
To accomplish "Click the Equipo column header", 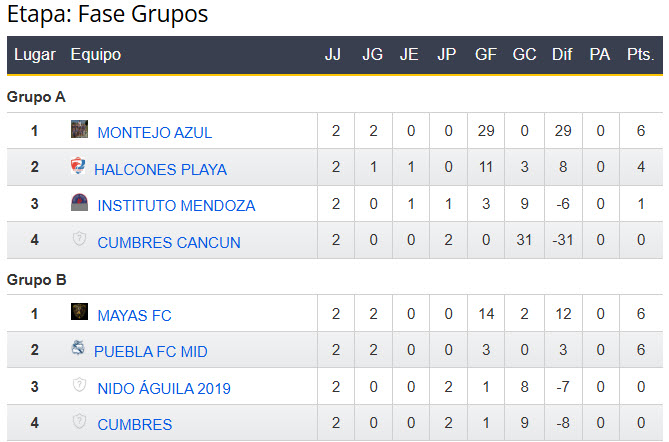I will pos(95,55).
